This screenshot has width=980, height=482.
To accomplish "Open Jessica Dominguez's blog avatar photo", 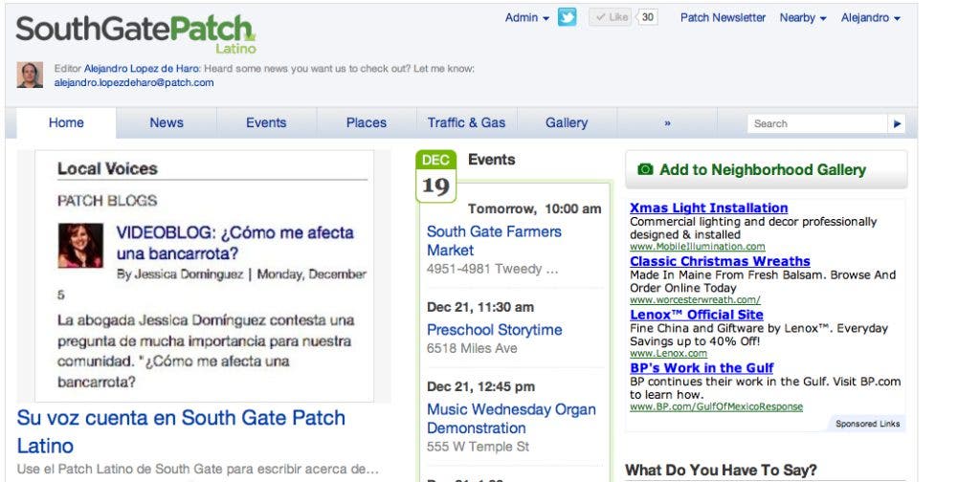I will coord(80,246).
